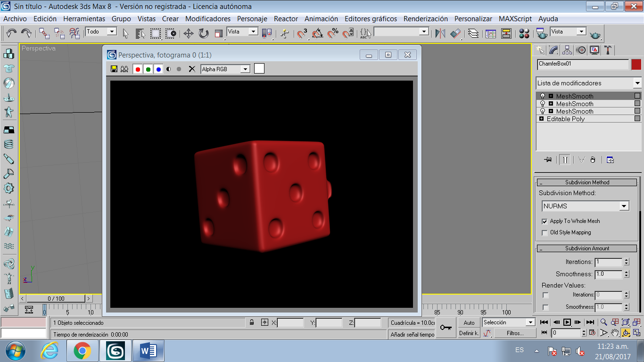Screen dimensions: 644x362
Task: Clear the rendered frame with X icon
Action: pos(192,69)
